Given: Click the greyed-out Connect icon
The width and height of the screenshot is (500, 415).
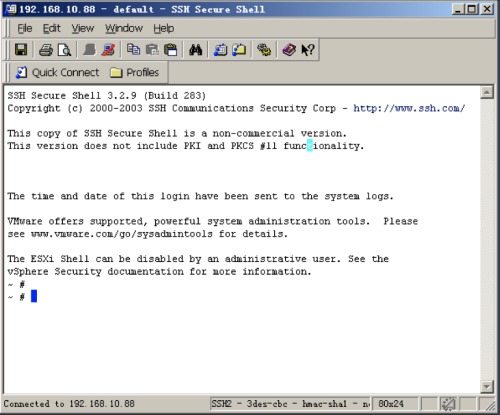Looking at the screenshot, I should (89, 50).
